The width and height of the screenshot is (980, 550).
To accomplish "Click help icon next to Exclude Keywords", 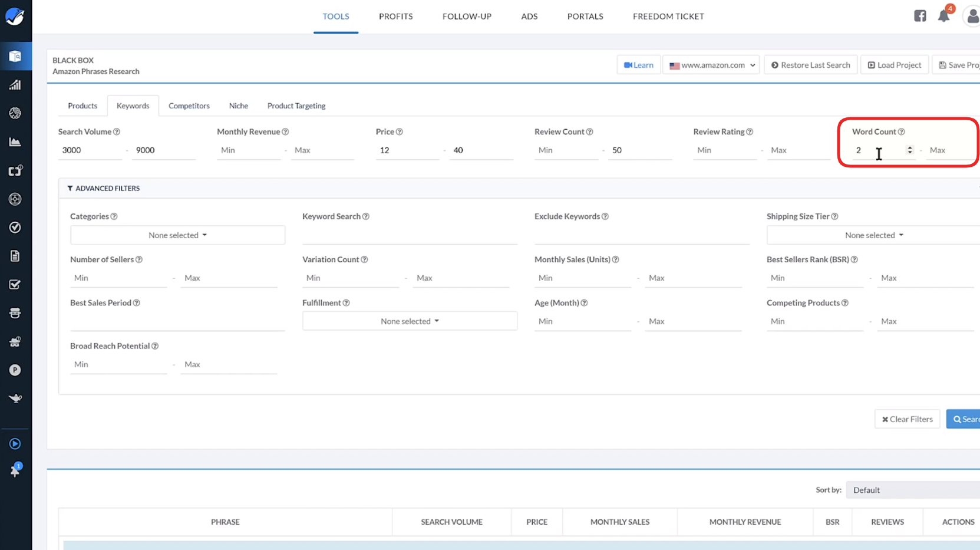I will [x=605, y=216].
